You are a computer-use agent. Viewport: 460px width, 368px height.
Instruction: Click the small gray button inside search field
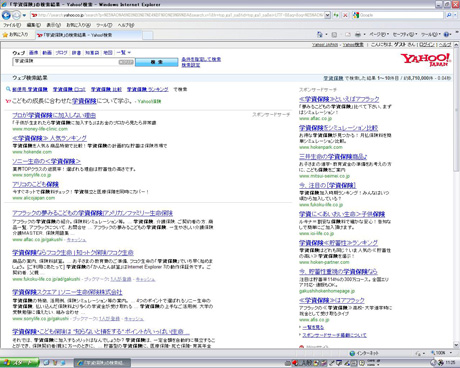(126, 62)
